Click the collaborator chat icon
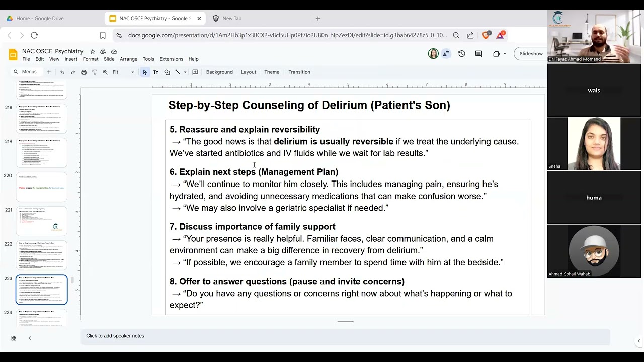This screenshot has height=362, width=644. click(446, 54)
